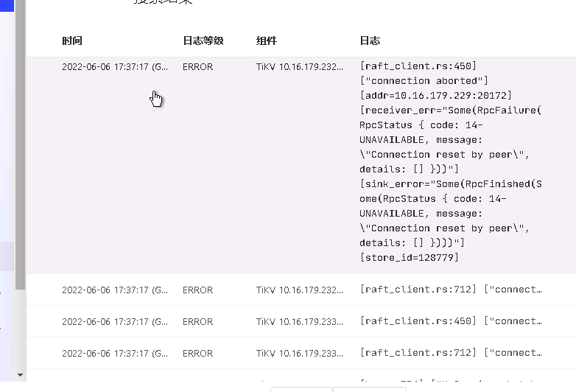Click the sidebar scrollbar down arrow
This screenshot has height=392, width=576.
click(x=20, y=375)
